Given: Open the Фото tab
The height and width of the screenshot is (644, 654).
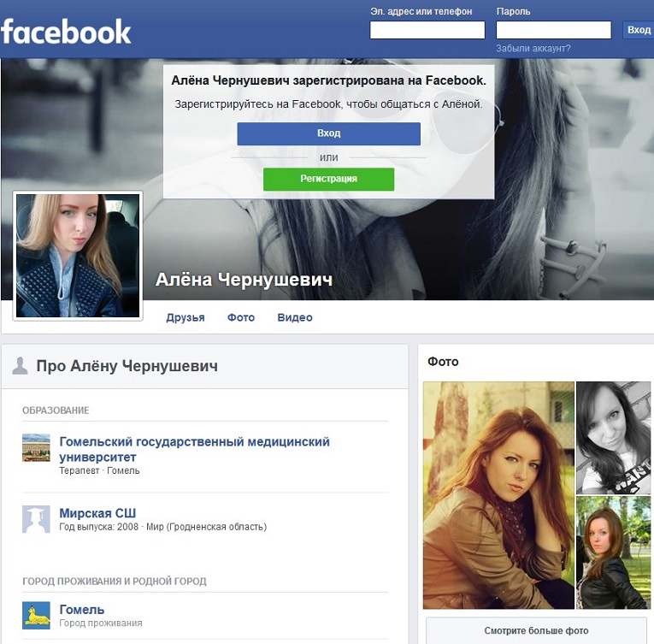Looking at the screenshot, I should click(x=241, y=317).
